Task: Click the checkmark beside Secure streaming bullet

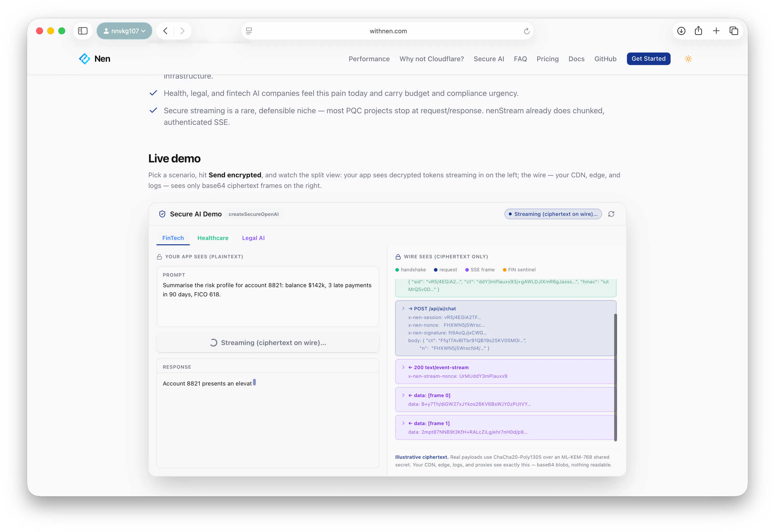Action: [x=153, y=110]
